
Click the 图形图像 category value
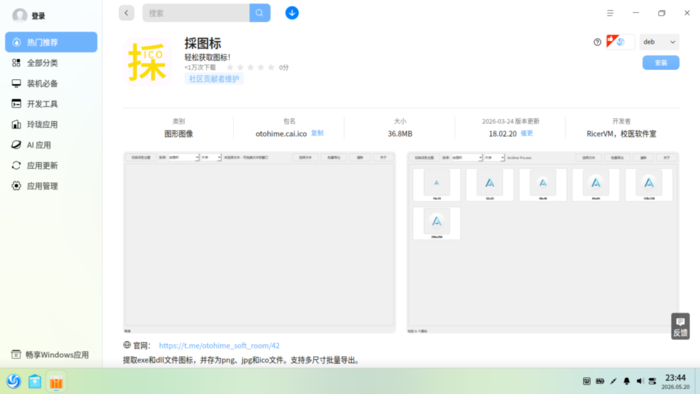(179, 133)
